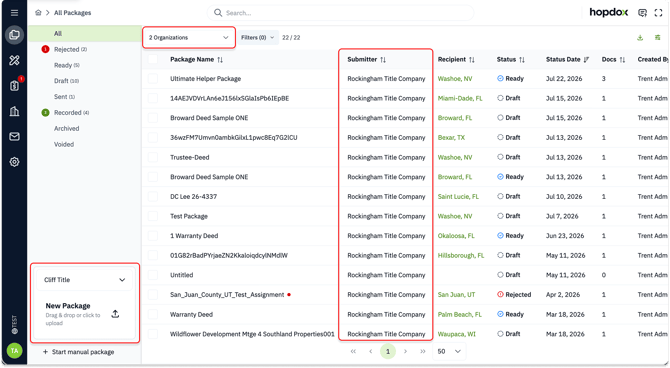Select the Sent folder

click(x=64, y=97)
